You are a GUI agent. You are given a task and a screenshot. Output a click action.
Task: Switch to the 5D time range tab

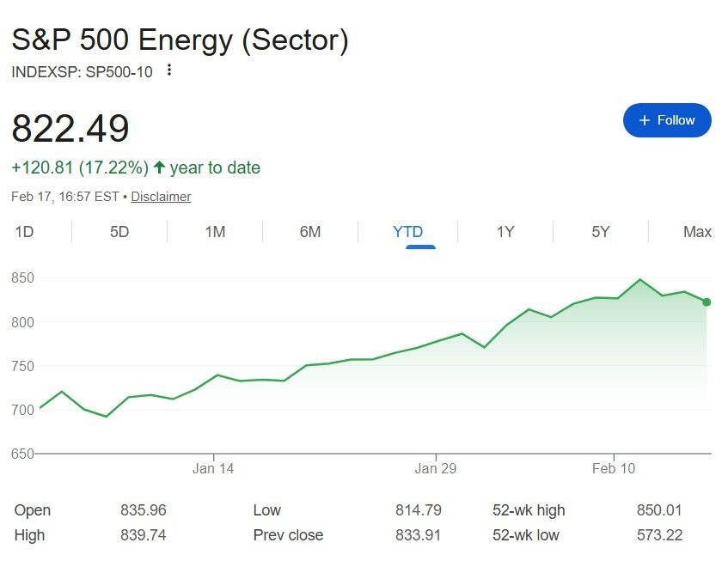point(119,232)
